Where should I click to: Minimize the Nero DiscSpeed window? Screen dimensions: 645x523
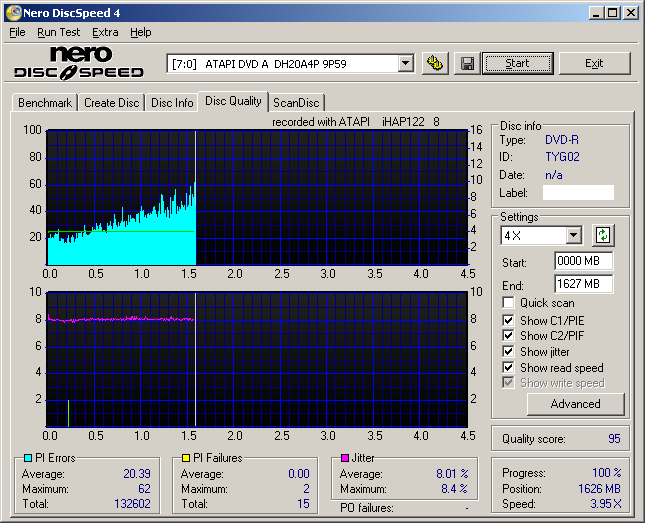(596, 13)
